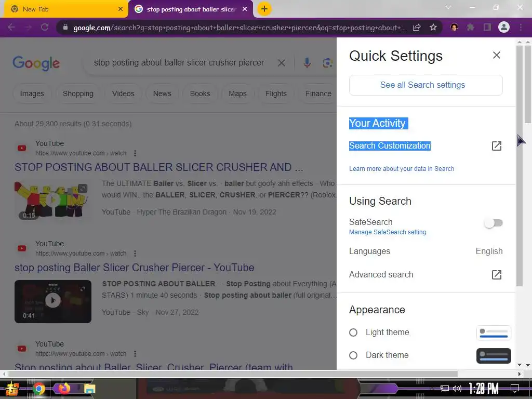
Task: Go to Google homepage via logo
Action: tap(36, 63)
